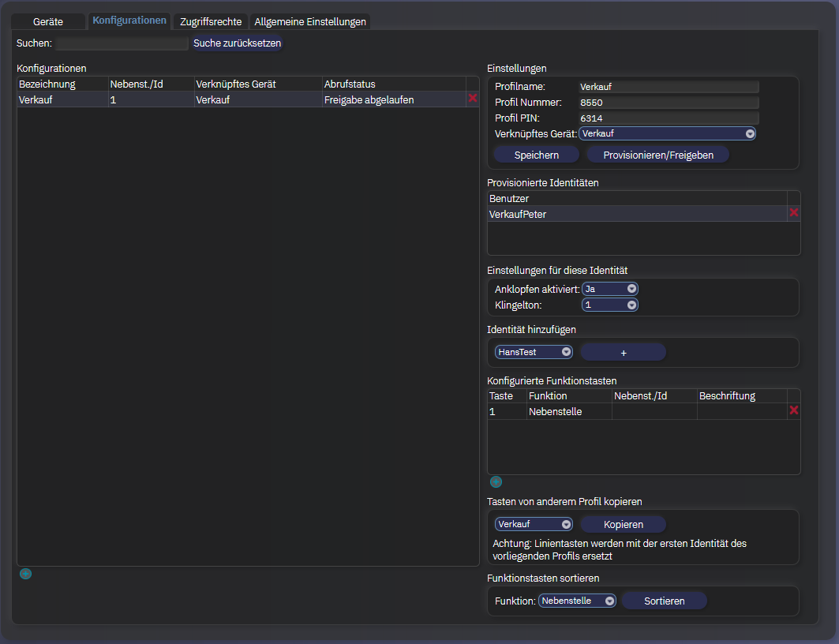Image resolution: width=839 pixels, height=644 pixels.
Task: Click the Provisionieren/Freigeben button
Action: (x=658, y=155)
